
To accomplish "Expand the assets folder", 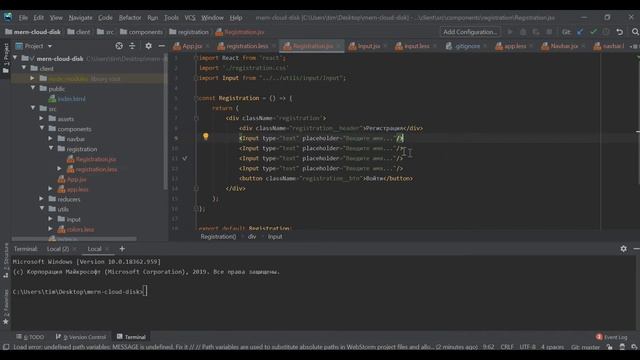I will (42, 118).
